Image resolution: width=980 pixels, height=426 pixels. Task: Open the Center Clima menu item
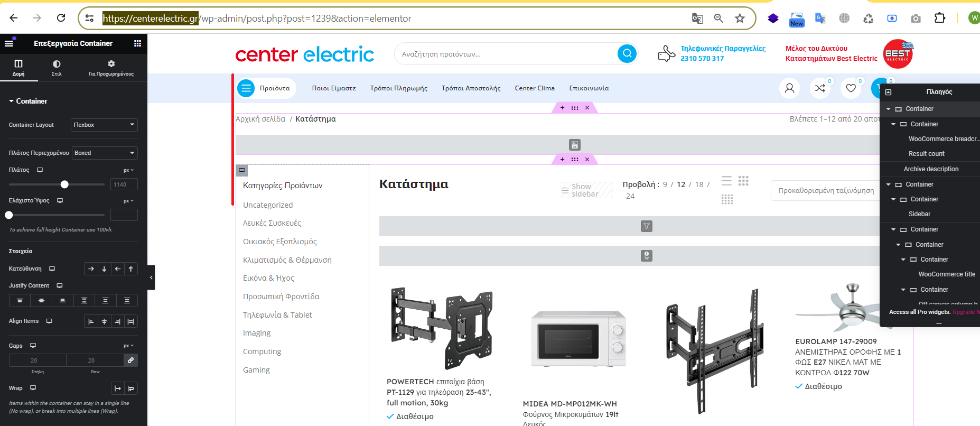(535, 88)
